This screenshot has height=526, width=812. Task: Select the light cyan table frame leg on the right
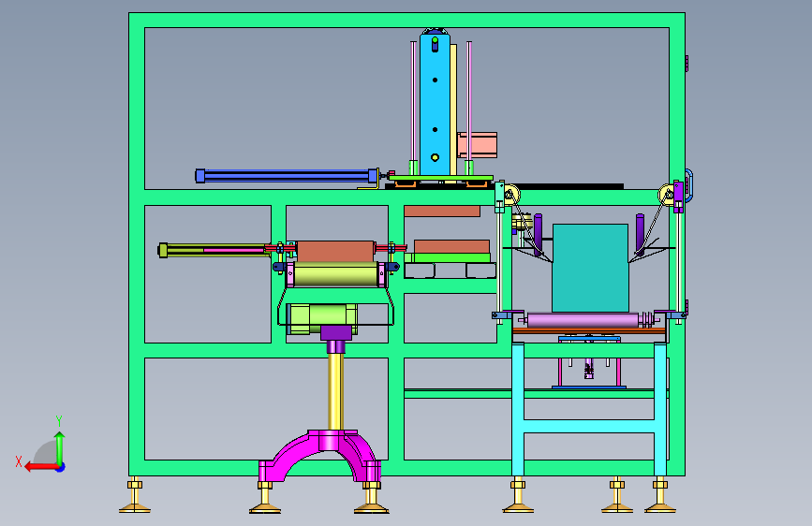pos(659,409)
